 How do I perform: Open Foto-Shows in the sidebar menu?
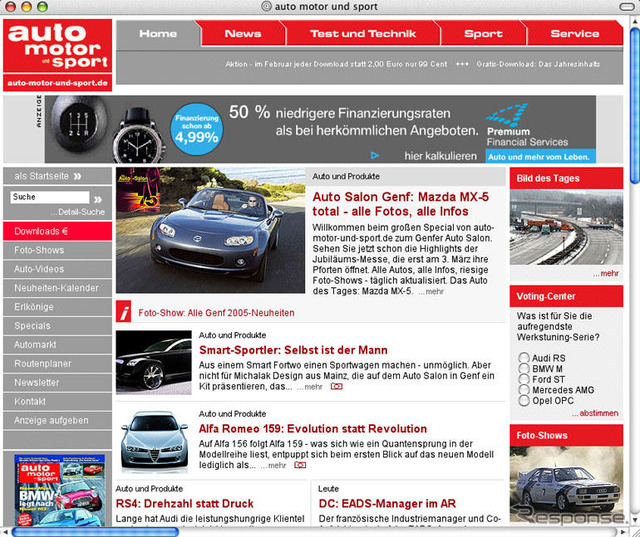tap(58, 250)
